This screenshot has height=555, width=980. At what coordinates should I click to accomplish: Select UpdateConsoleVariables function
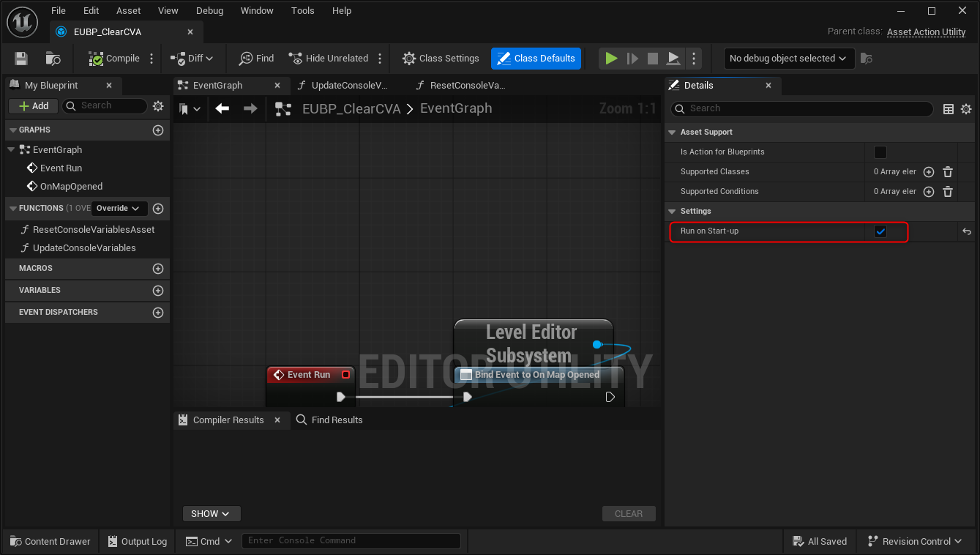click(x=84, y=247)
